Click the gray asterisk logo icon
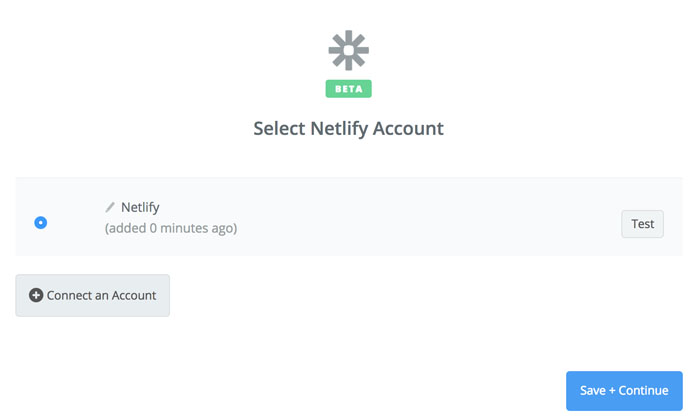 (348, 50)
